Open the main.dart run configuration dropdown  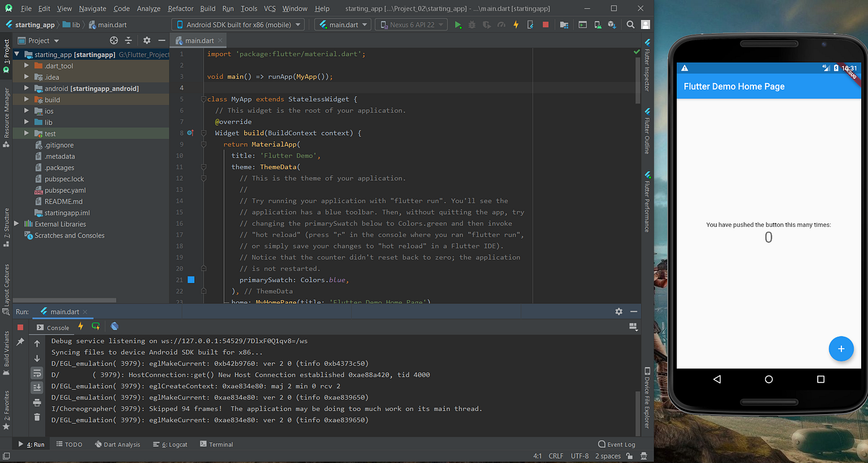(x=342, y=24)
